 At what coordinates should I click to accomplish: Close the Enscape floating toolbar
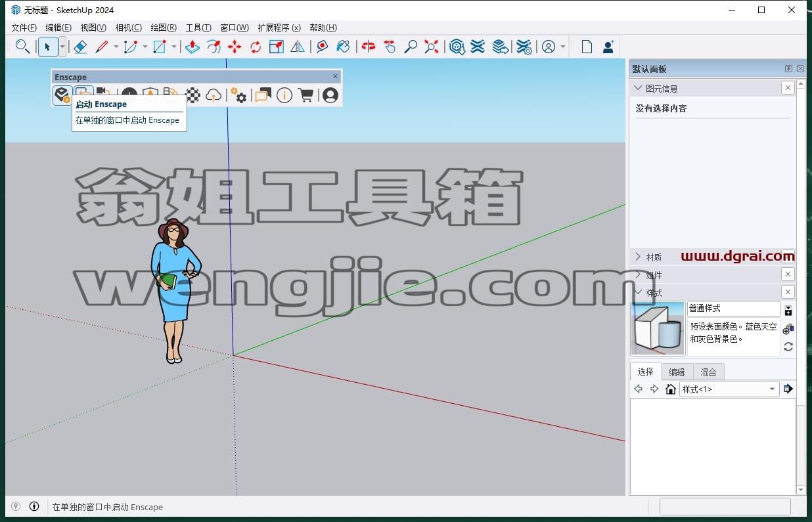click(335, 77)
